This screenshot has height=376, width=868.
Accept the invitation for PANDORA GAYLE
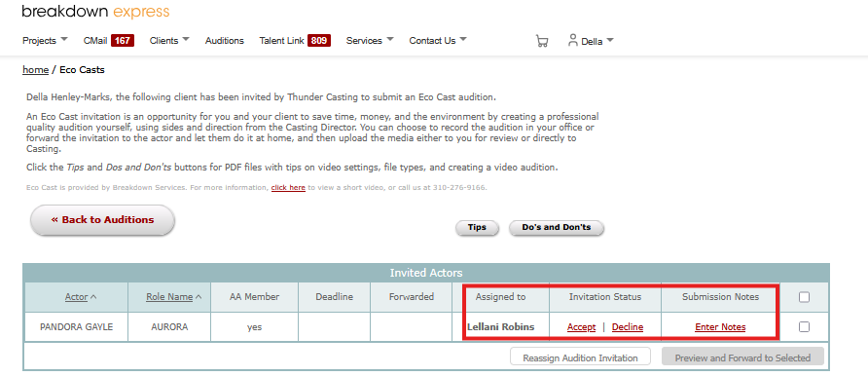581,327
